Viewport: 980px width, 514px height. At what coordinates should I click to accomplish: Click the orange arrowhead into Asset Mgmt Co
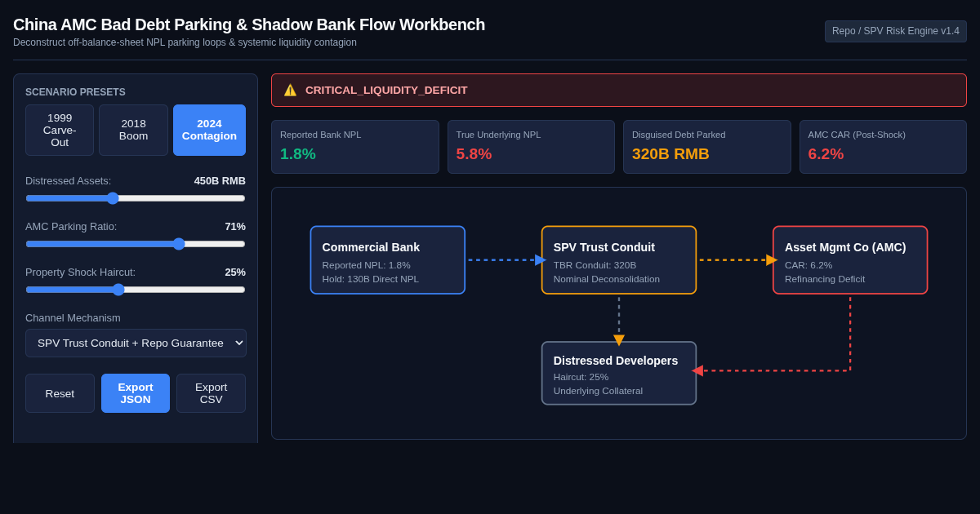(772, 260)
